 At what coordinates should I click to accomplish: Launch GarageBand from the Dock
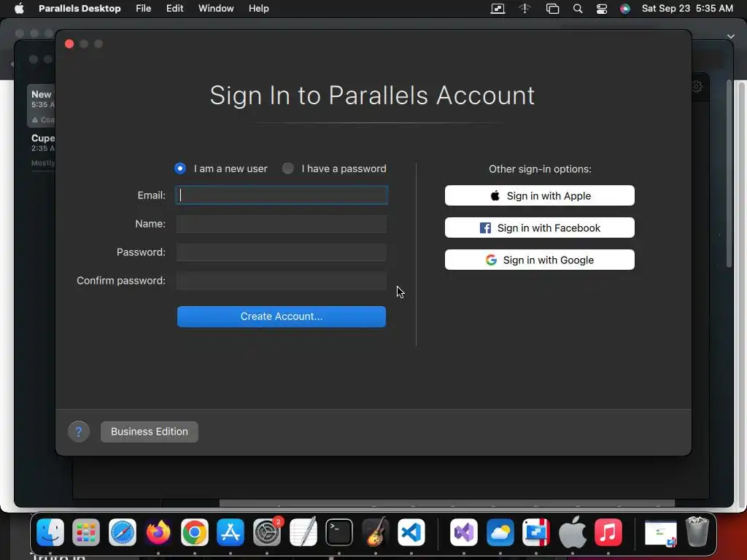tap(376, 532)
